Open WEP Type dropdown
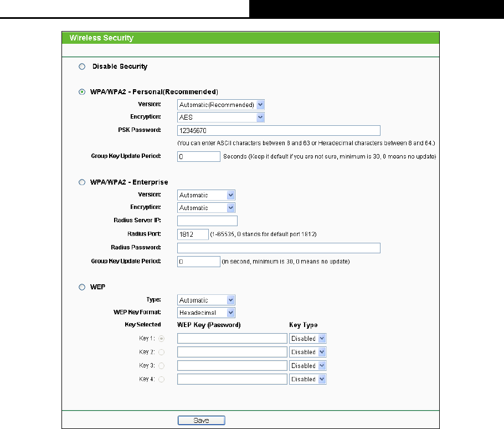This screenshot has height=429, width=504. point(206,300)
